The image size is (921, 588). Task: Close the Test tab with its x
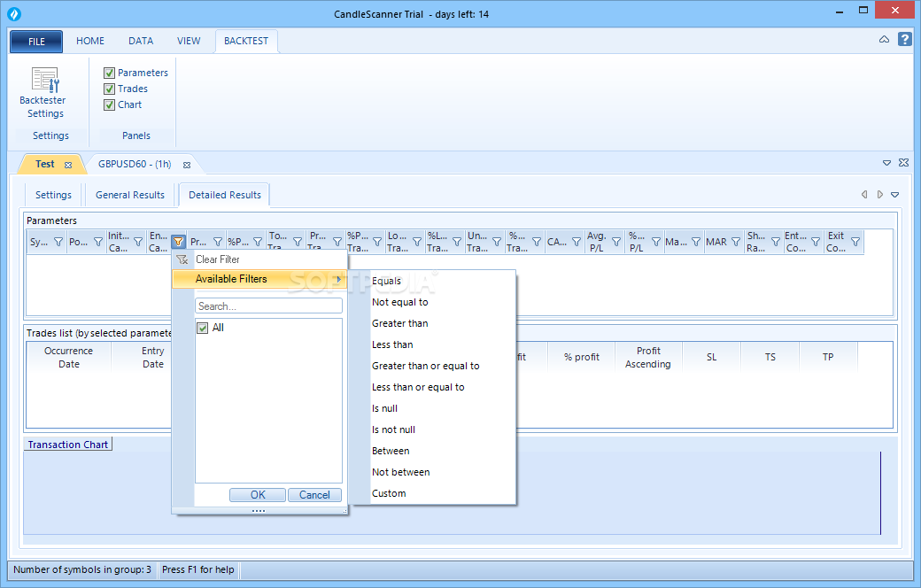click(68, 165)
